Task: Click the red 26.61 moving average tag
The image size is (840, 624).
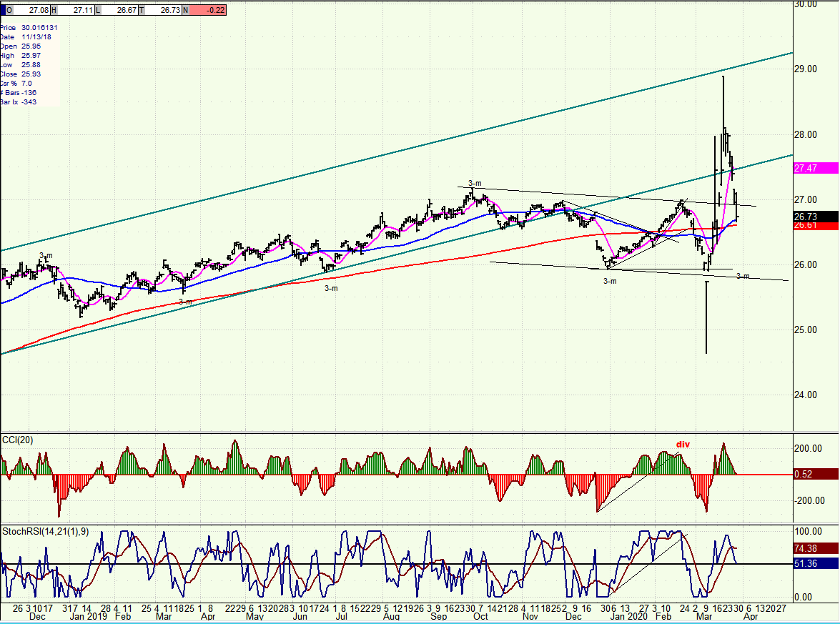Action: [x=814, y=226]
